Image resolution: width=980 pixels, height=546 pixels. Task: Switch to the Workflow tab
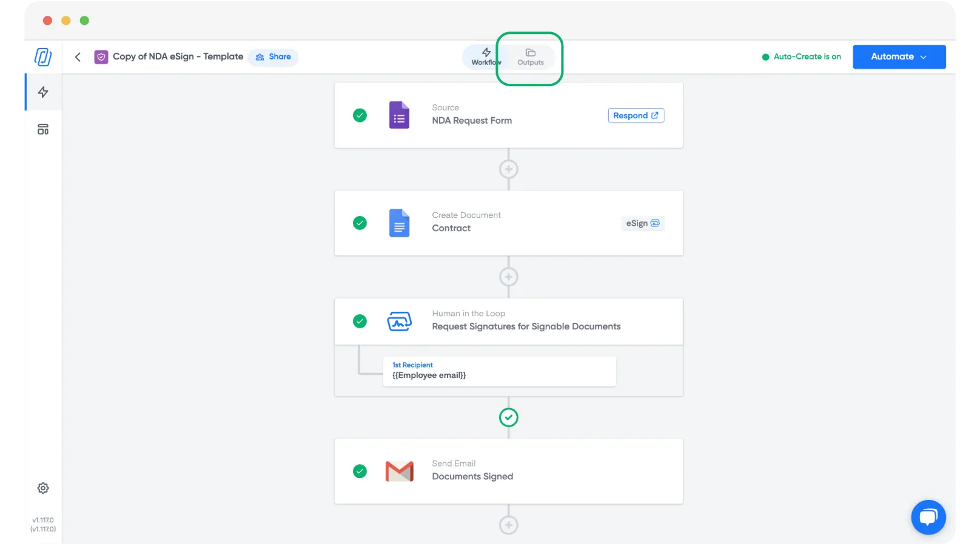pos(486,57)
